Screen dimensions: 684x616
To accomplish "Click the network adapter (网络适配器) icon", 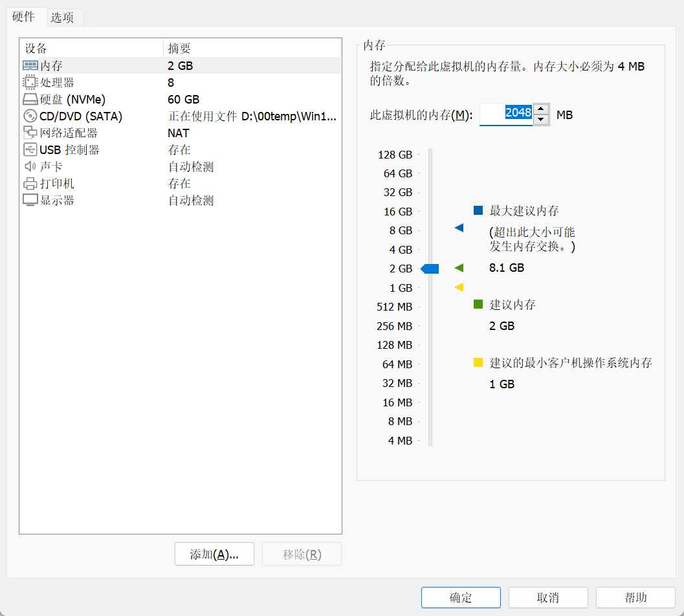I will point(30,133).
